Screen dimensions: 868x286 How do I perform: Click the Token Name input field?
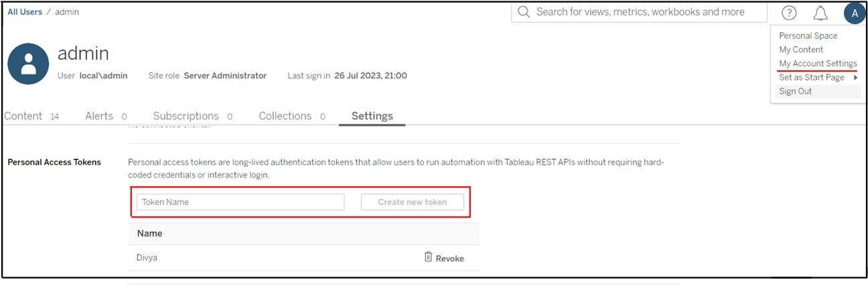pyautogui.click(x=240, y=202)
